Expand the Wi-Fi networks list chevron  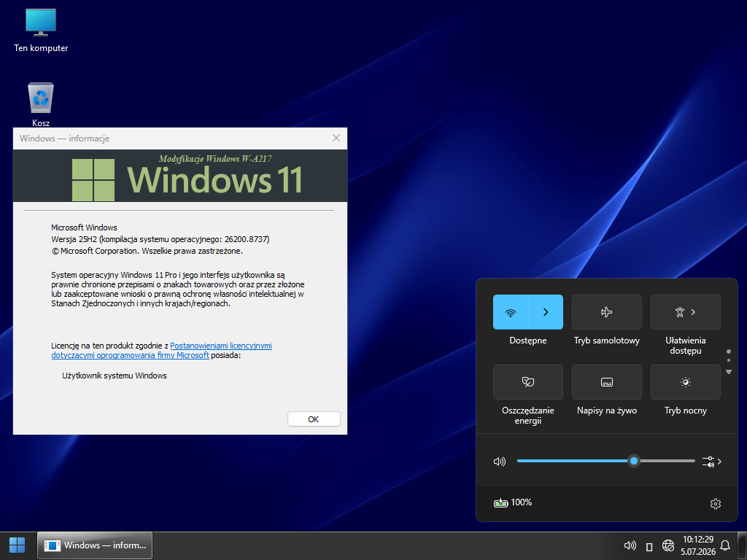click(546, 312)
